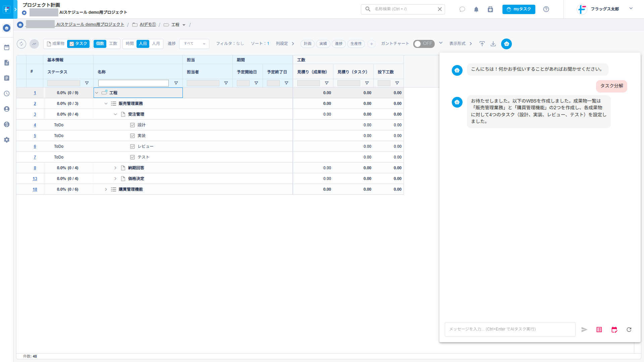Expand the 納期回答 row
The image size is (644, 362).
pyautogui.click(x=115, y=168)
